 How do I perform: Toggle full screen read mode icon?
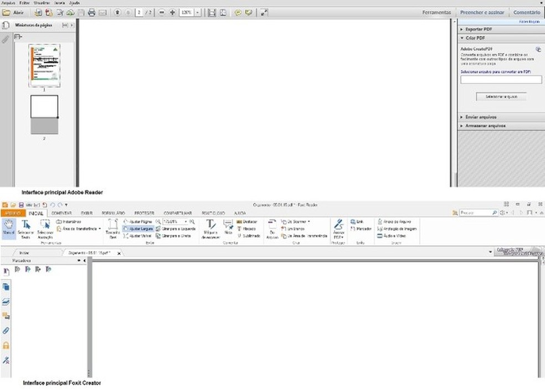pyautogui.click(x=264, y=13)
